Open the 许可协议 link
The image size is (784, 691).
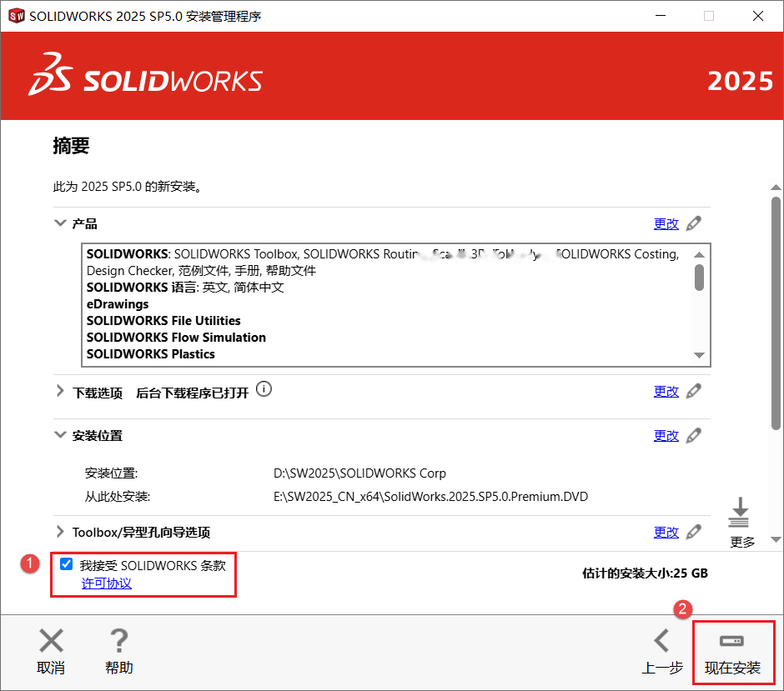(x=107, y=583)
